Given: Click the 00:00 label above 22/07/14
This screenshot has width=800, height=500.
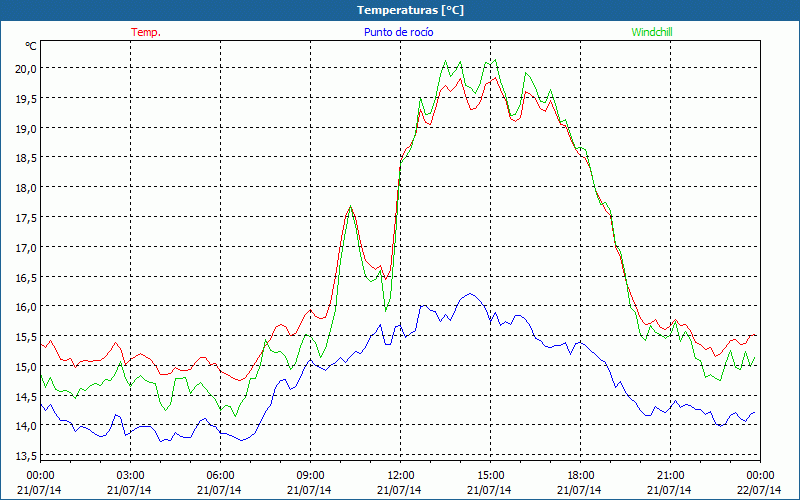Looking at the screenshot, I should click(760, 476).
